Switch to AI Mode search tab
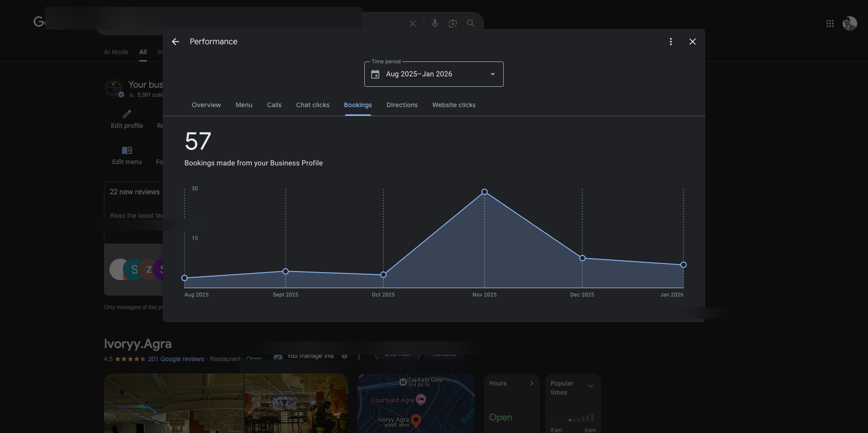The width and height of the screenshot is (868, 433). coord(116,52)
